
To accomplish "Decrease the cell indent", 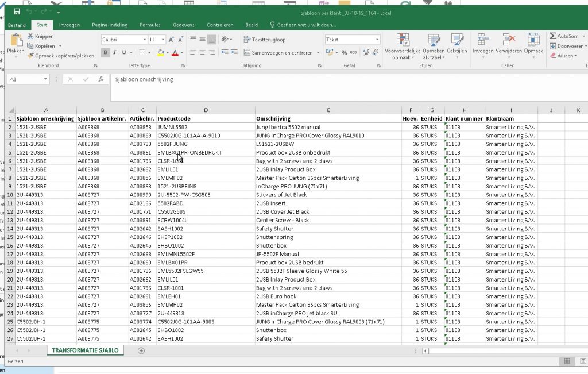I will click(x=225, y=52).
